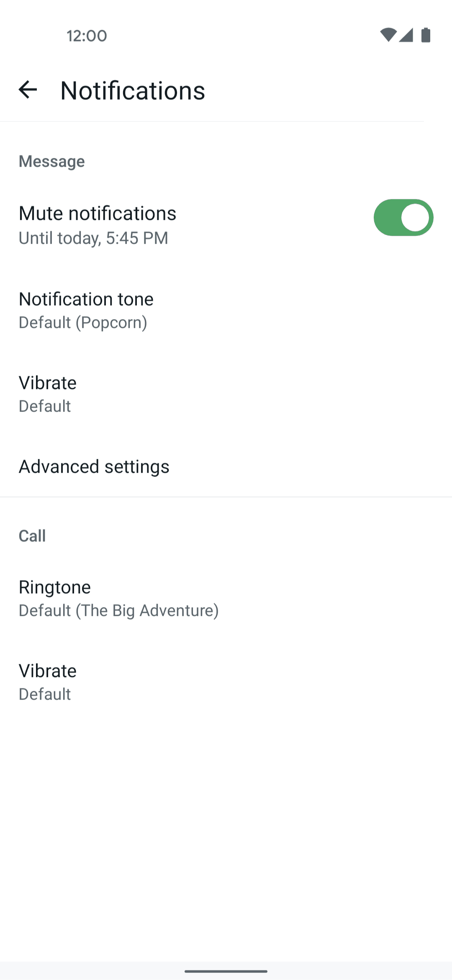Tap Default (The Big Adventure) ringtone value

pyautogui.click(x=119, y=611)
